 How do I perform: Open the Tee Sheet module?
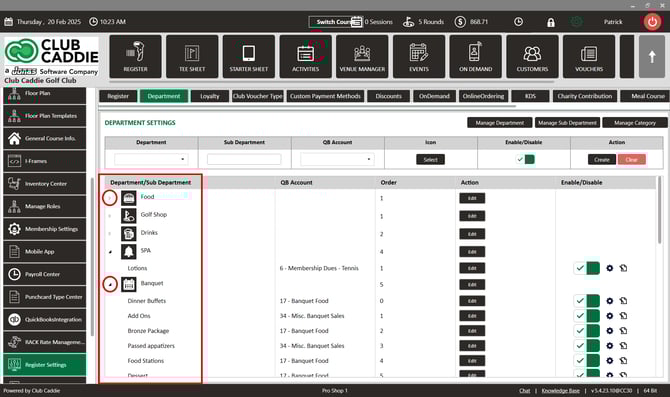click(192, 56)
